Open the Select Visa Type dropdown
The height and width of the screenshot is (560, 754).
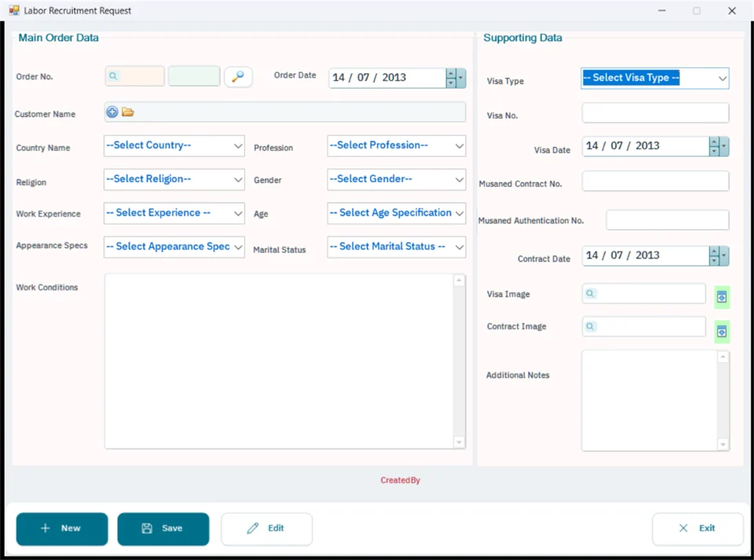[x=655, y=79]
